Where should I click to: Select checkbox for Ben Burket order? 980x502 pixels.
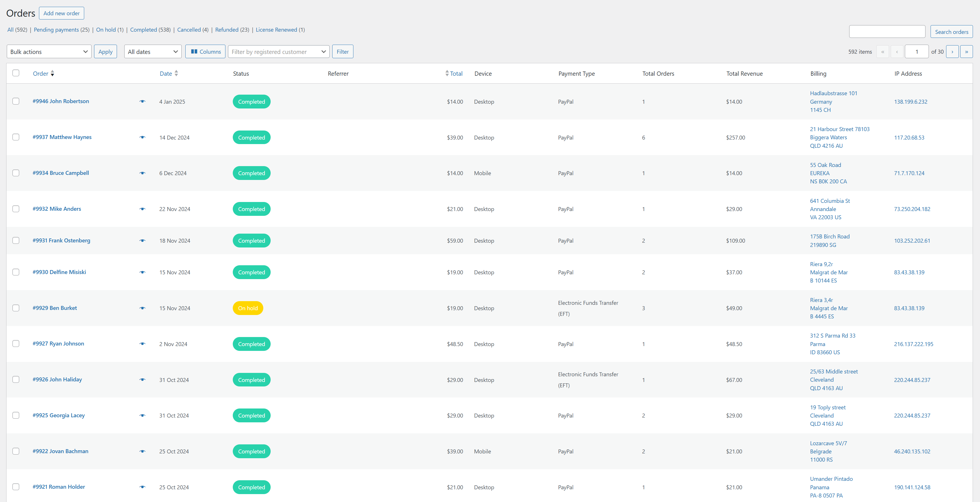point(16,308)
